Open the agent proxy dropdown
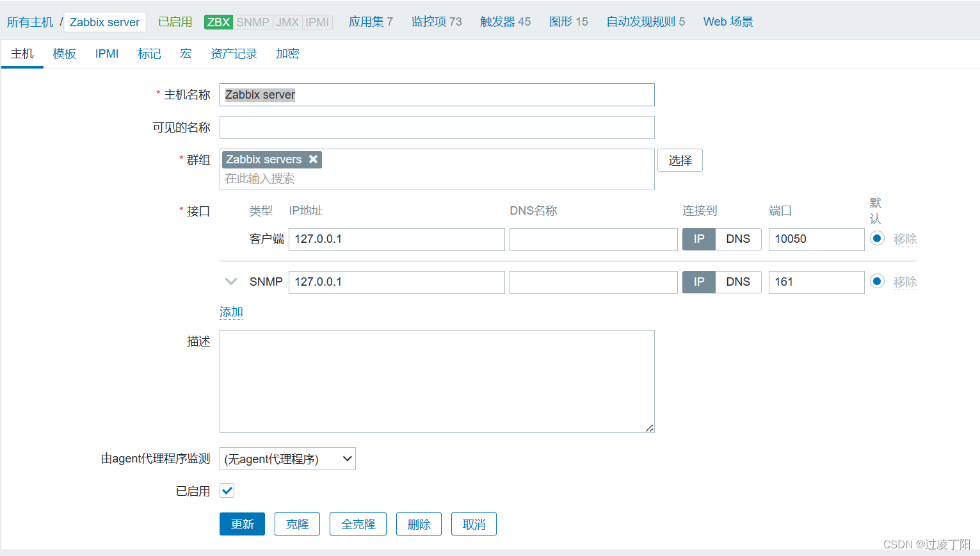 tap(287, 459)
